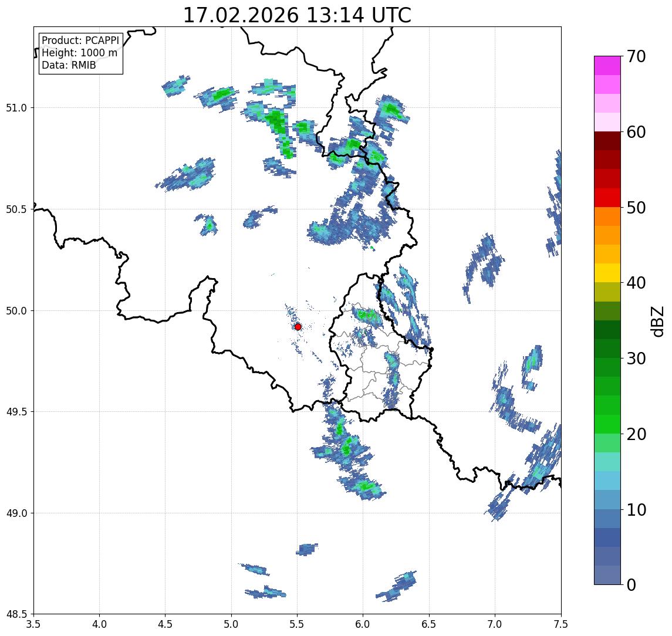This screenshot has height=636, width=672.
Task: Click the colorbar tick value 60
Action: click(636, 132)
